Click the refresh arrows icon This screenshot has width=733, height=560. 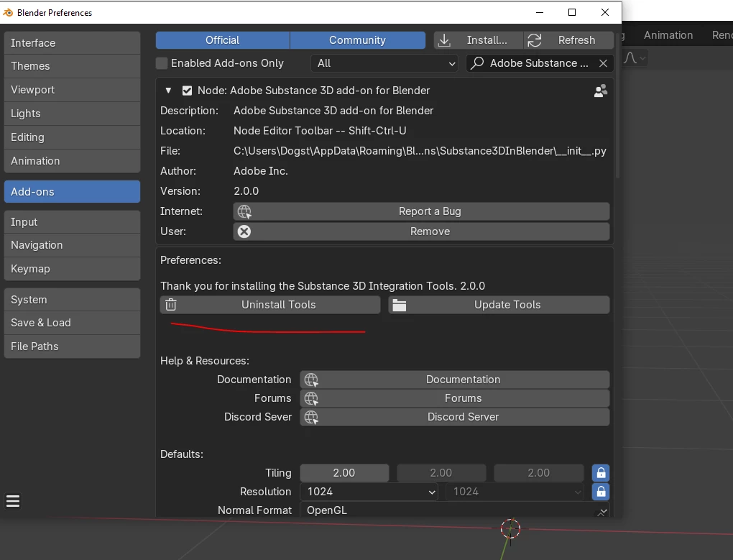pos(535,40)
